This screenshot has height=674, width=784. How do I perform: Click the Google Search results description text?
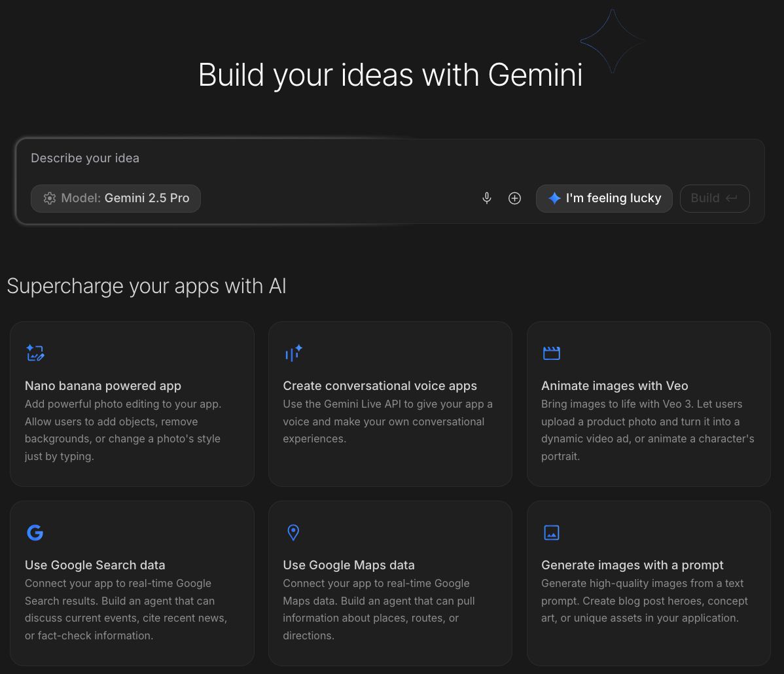point(126,609)
